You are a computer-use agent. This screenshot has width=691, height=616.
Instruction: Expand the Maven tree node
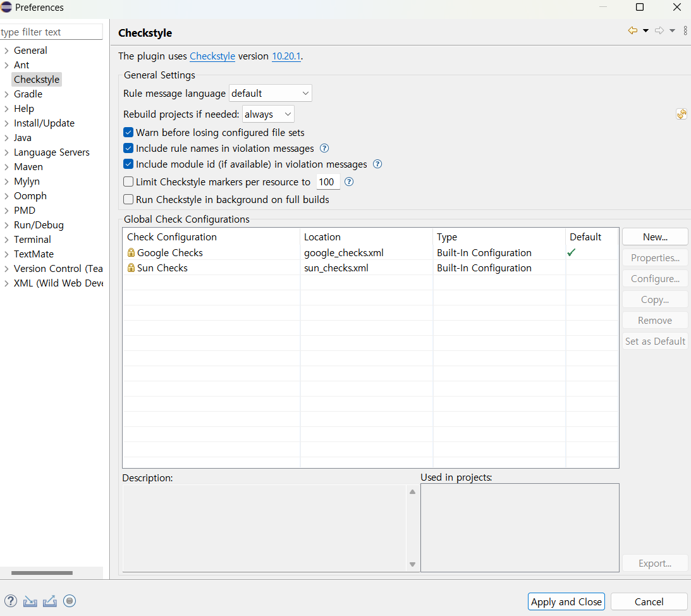(6, 167)
